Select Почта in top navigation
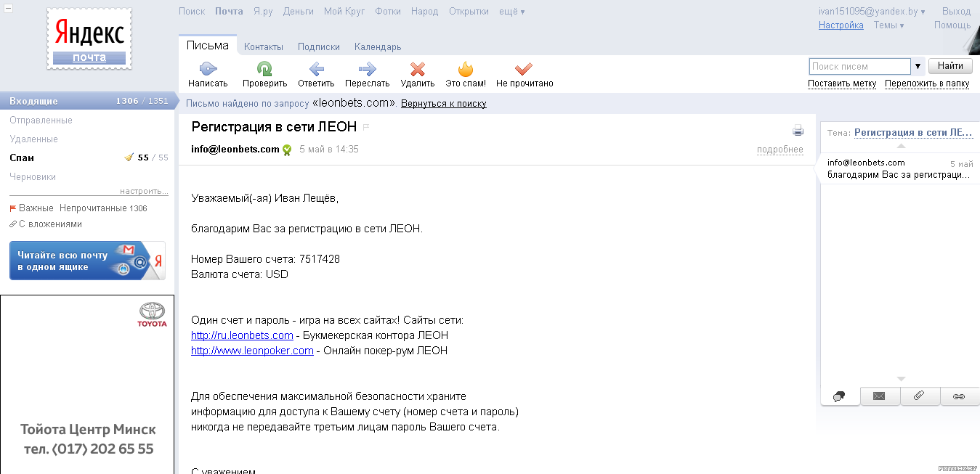 tap(229, 12)
